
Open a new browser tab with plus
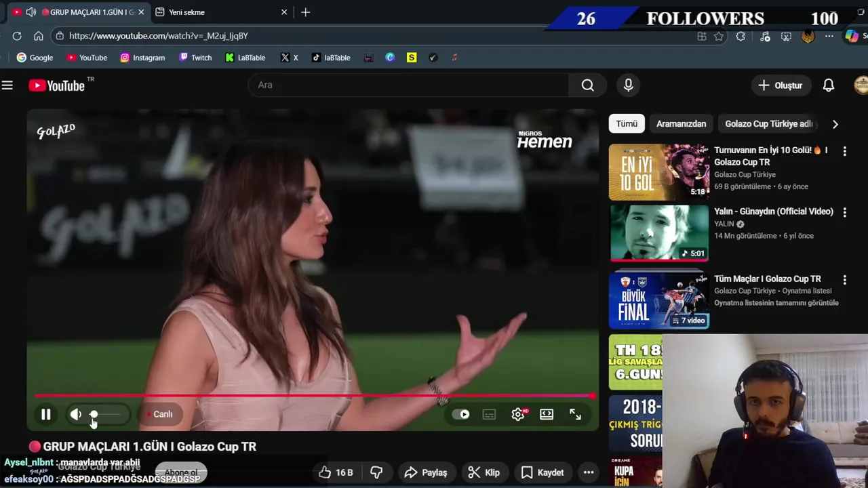306,12
